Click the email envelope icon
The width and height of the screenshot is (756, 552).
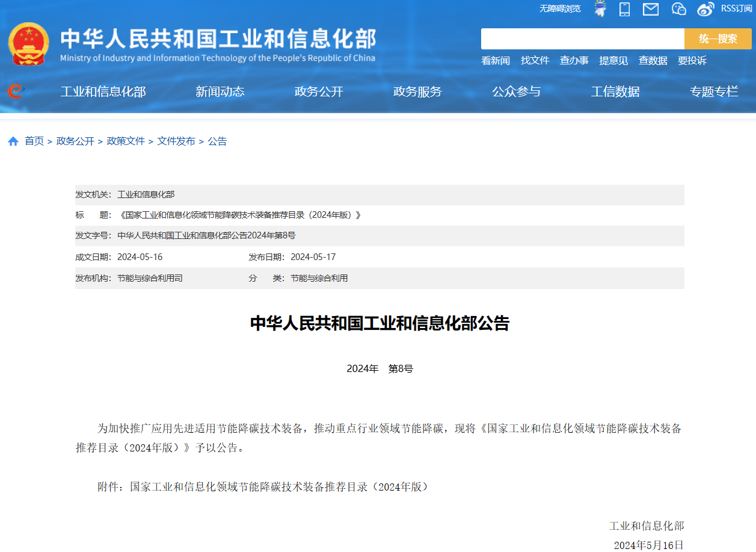coord(650,9)
